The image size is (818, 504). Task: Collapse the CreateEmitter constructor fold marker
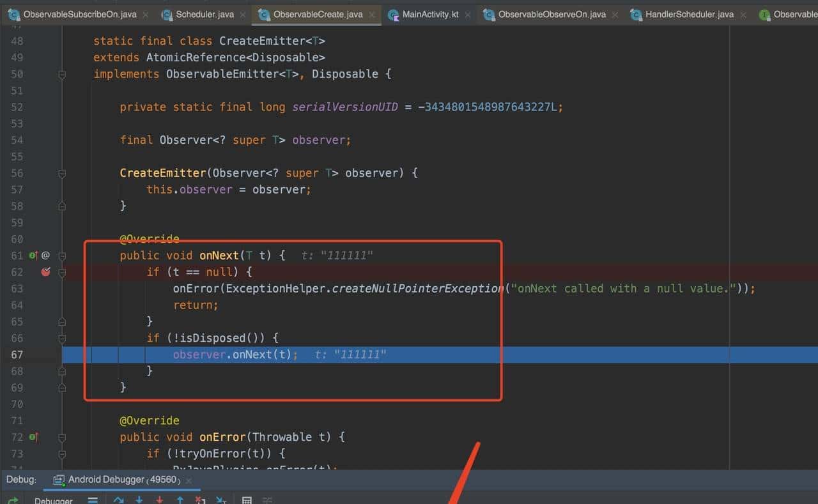click(x=62, y=173)
